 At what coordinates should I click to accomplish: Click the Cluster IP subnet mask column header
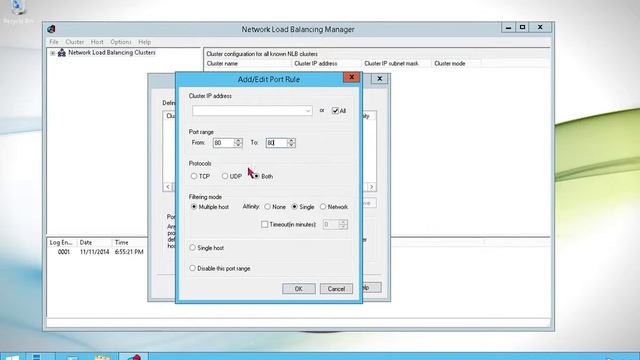396,64
